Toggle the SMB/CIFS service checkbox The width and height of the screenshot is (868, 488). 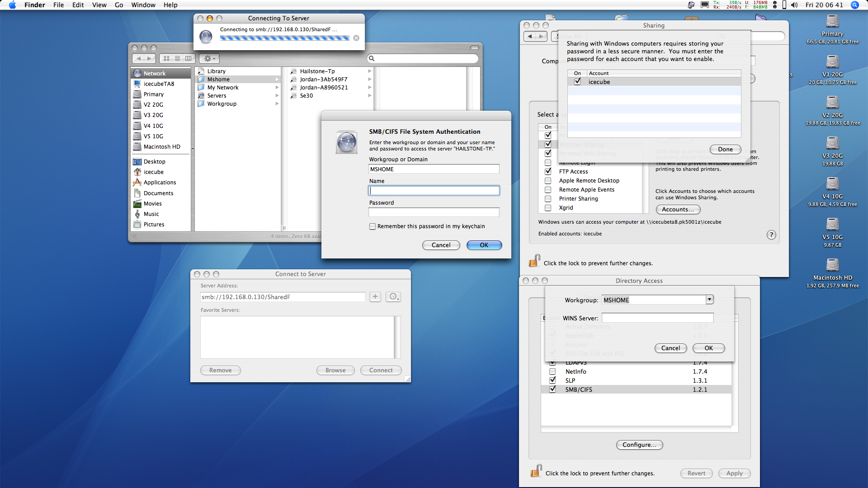pyautogui.click(x=552, y=389)
